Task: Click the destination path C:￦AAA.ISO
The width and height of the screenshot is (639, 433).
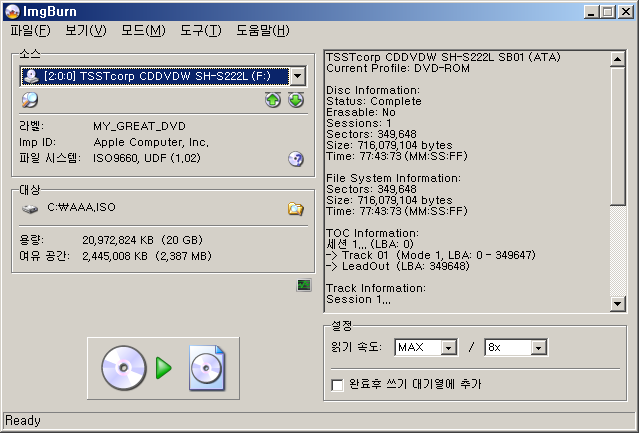Action: click(x=82, y=207)
